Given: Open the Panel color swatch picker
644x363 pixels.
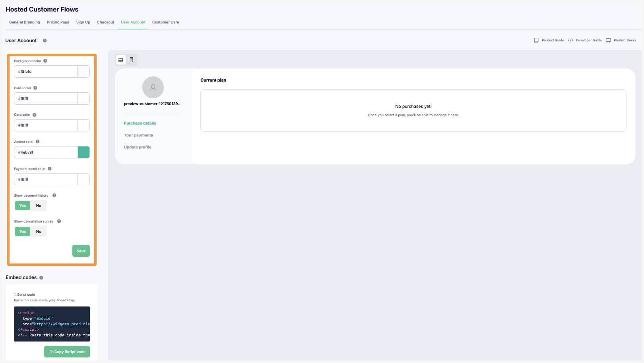Looking at the screenshot, I should pyautogui.click(x=83, y=99).
